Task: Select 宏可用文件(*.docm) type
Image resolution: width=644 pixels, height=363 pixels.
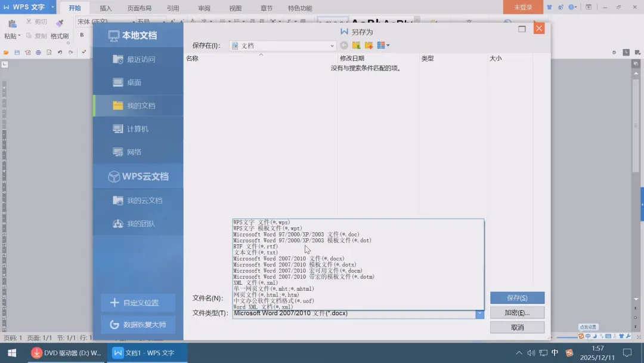Action: (298, 271)
